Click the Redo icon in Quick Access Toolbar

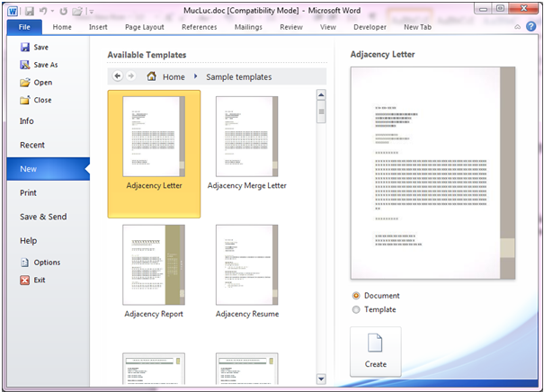point(63,11)
